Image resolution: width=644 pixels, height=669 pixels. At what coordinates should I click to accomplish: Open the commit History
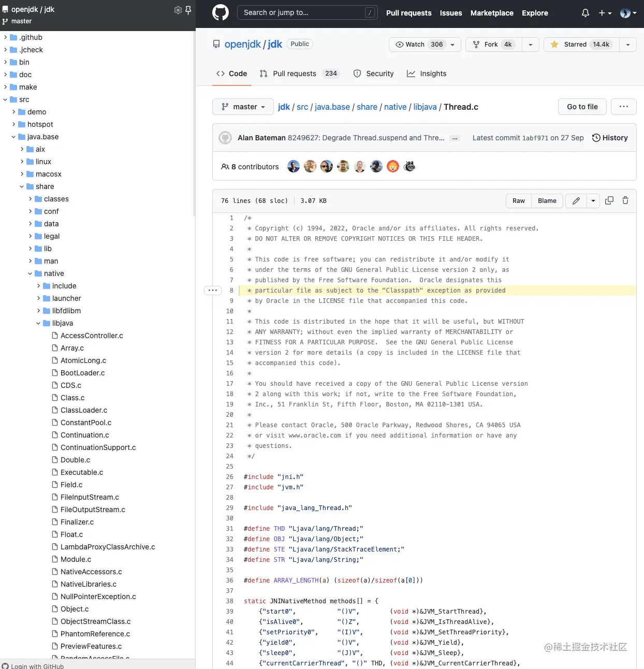(x=610, y=138)
